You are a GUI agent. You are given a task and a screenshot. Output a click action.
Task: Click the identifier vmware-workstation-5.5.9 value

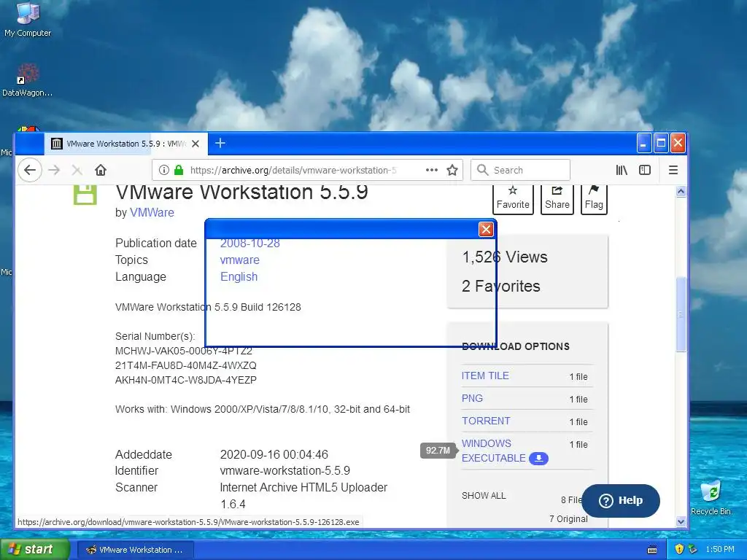pyautogui.click(x=285, y=471)
